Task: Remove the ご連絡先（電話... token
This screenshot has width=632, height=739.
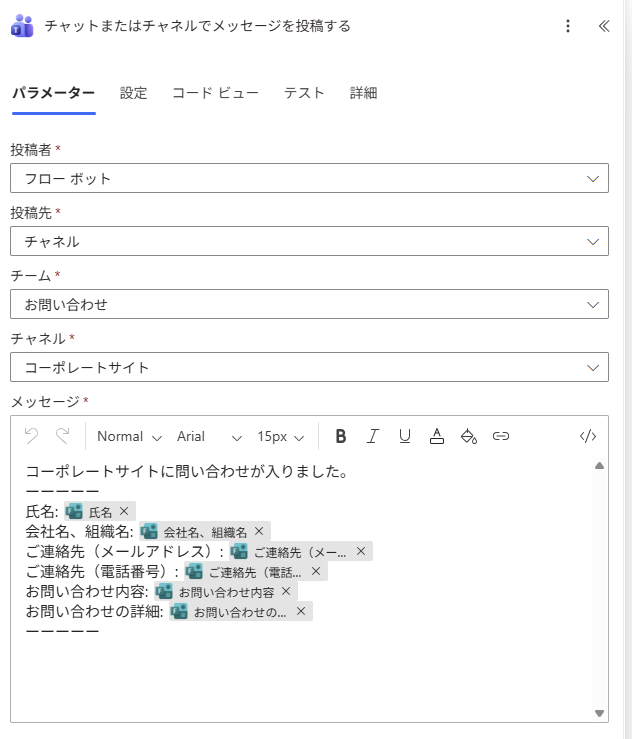Action: 316,572
